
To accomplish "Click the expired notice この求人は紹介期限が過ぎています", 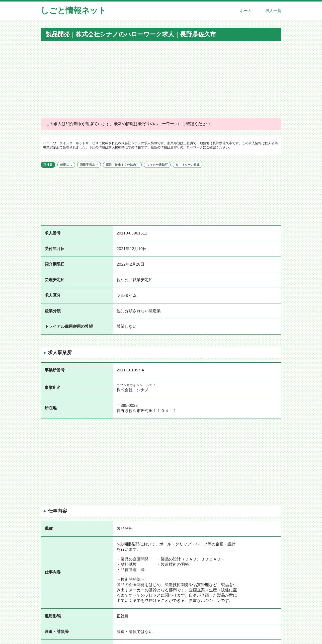I will [161, 124].
